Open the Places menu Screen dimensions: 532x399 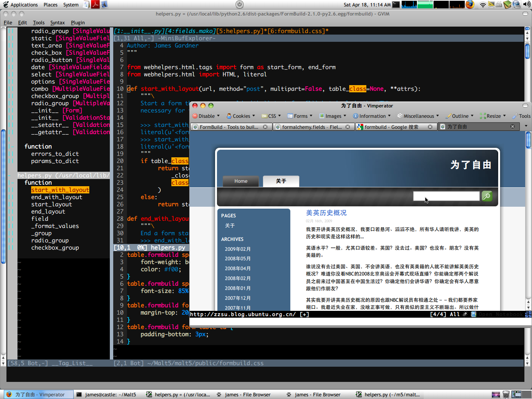[51, 5]
